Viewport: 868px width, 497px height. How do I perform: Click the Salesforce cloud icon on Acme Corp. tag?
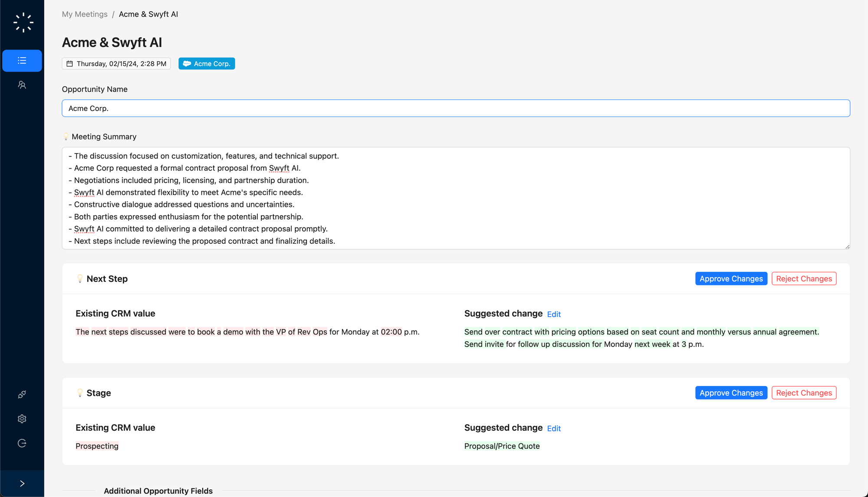187,64
